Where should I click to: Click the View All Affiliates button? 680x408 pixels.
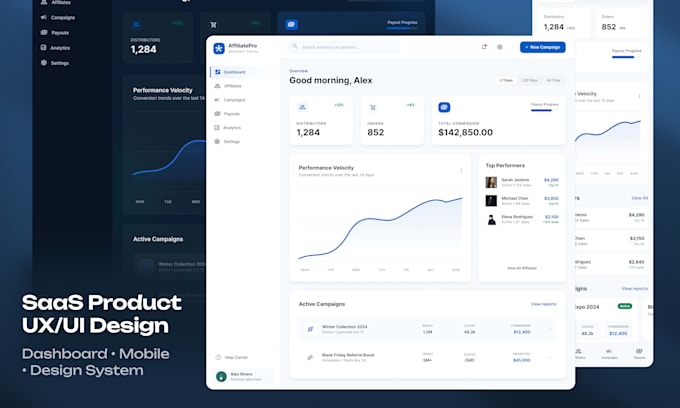click(522, 268)
